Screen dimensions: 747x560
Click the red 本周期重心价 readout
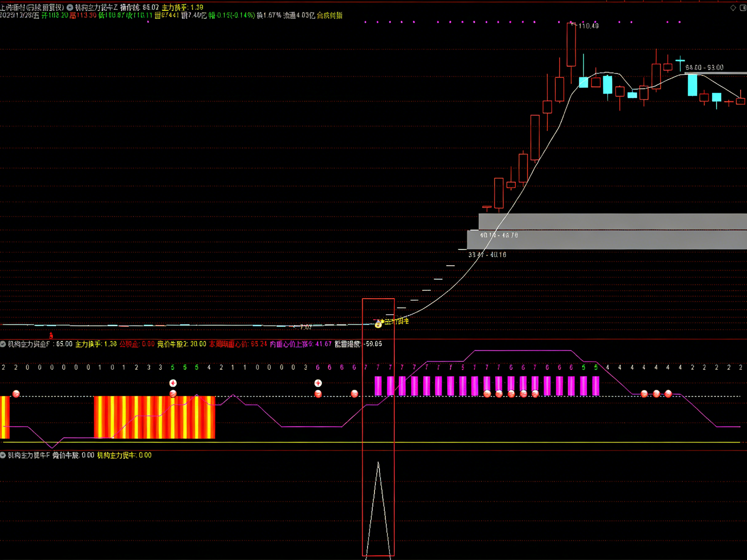pyautogui.click(x=238, y=344)
